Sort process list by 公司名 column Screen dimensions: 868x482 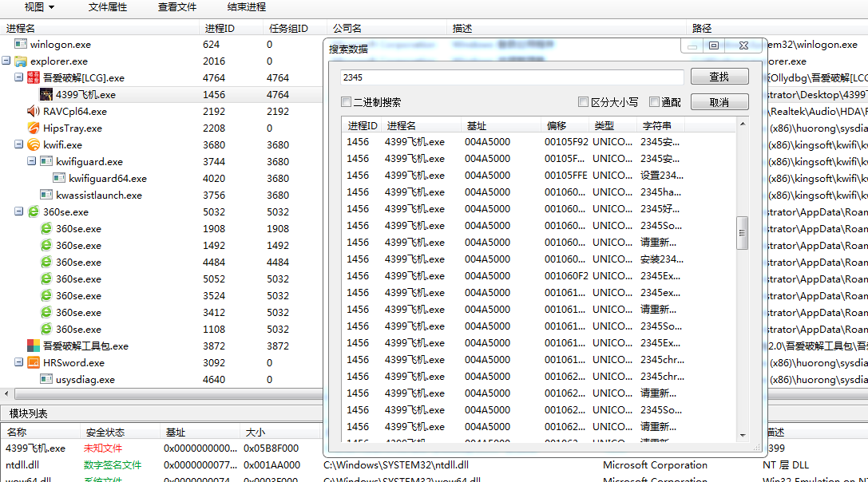click(x=386, y=28)
